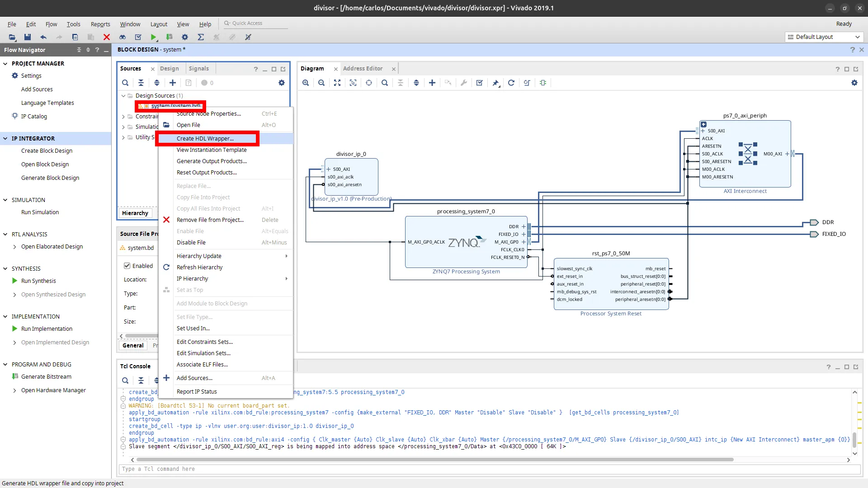Click the red X cancel icon in toolbar

click(107, 37)
